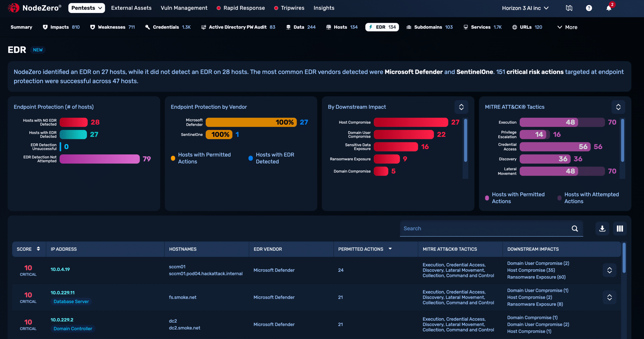
Task: Expand the 10.0.4.19 row details
Action: pyautogui.click(x=609, y=270)
